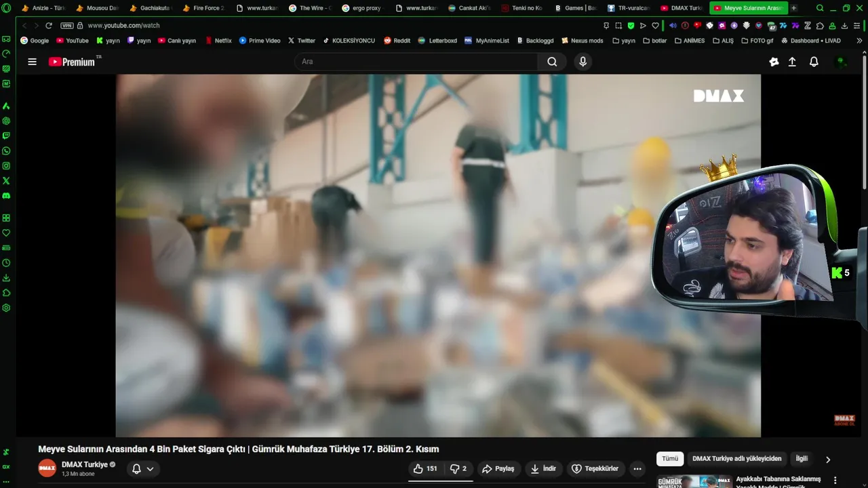
Task: Open Google bookmark
Action: point(35,41)
